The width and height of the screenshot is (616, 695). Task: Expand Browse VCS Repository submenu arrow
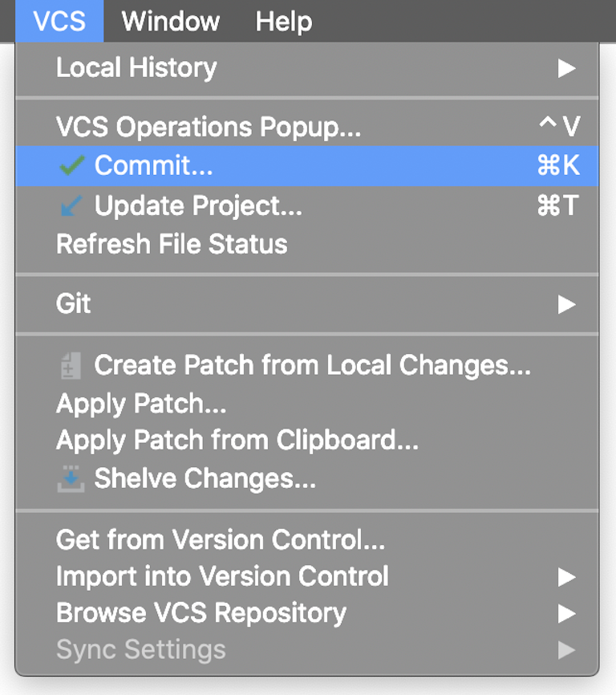(x=567, y=614)
